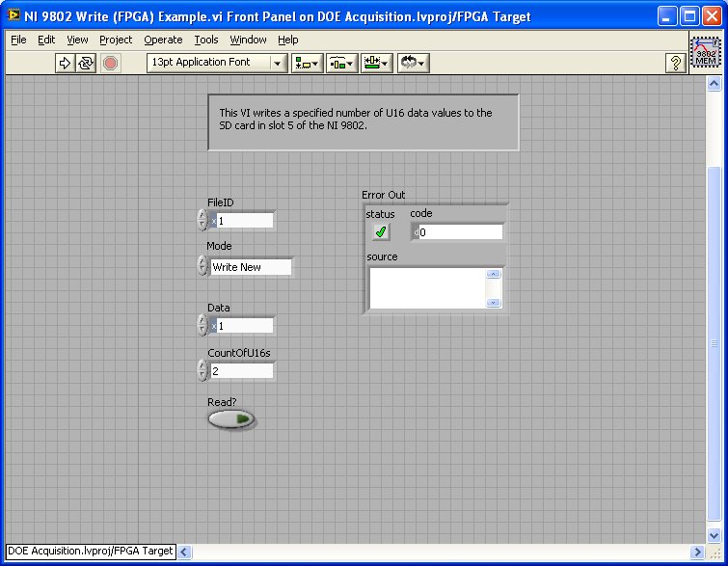Open the Mode selector showing Write New
Viewport: 728px width, 566px height.
point(251,267)
